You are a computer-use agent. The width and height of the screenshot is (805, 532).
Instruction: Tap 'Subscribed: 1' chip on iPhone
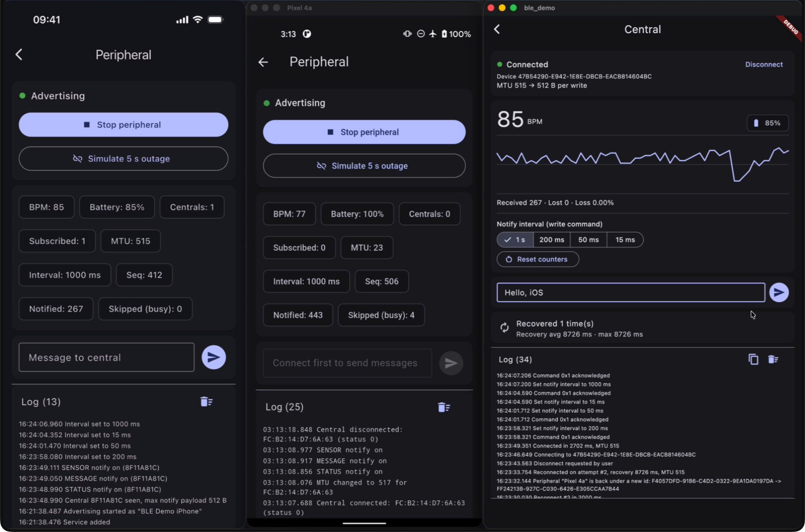[57, 241]
